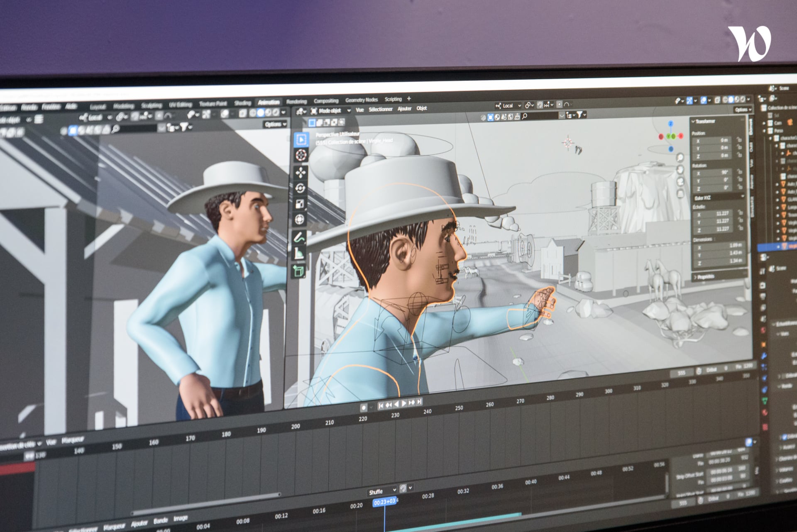Click the Options button in right viewport
The image size is (797, 532).
pyautogui.click(x=743, y=110)
